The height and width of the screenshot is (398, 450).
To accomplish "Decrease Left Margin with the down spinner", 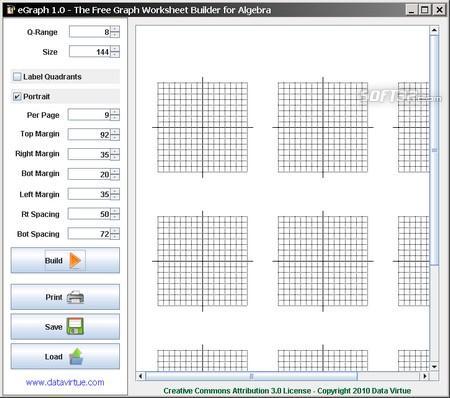I will click(x=115, y=197).
